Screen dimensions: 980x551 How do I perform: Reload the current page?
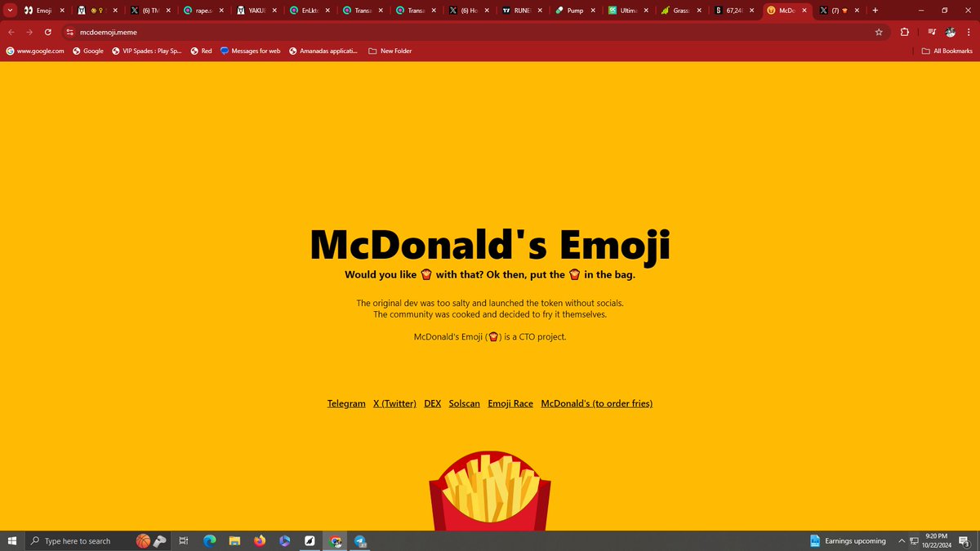click(x=48, y=32)
